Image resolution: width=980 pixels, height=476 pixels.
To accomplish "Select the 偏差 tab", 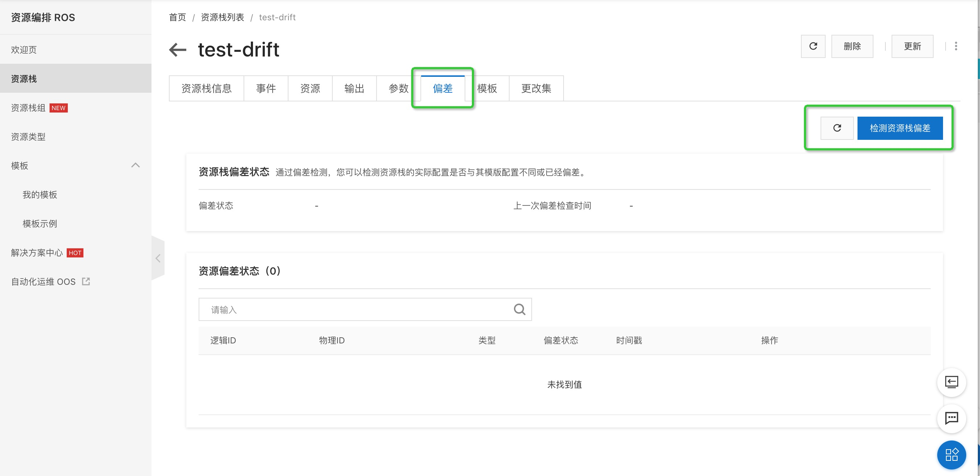I will pos(443,89).
